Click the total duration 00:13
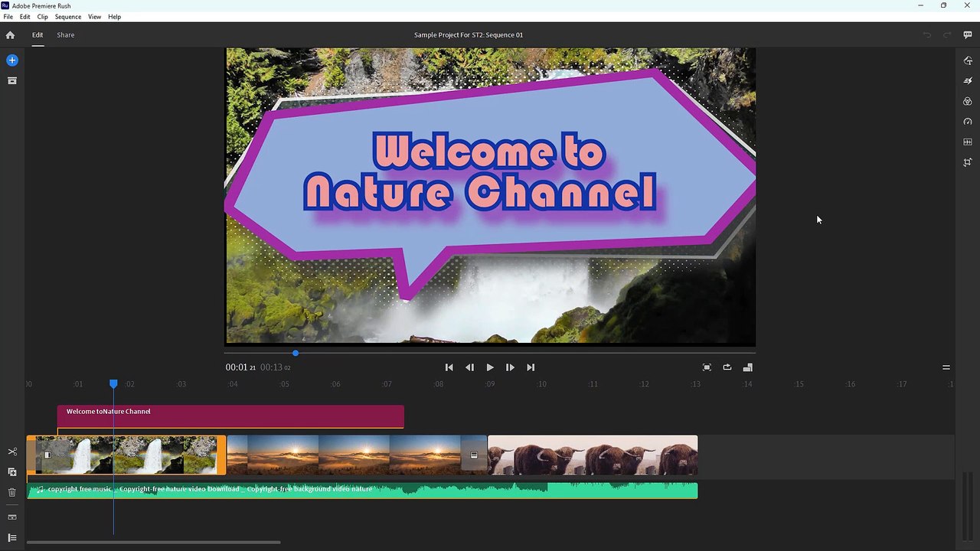980x551 pixels. pyautogui.click(x=275, y=367)
